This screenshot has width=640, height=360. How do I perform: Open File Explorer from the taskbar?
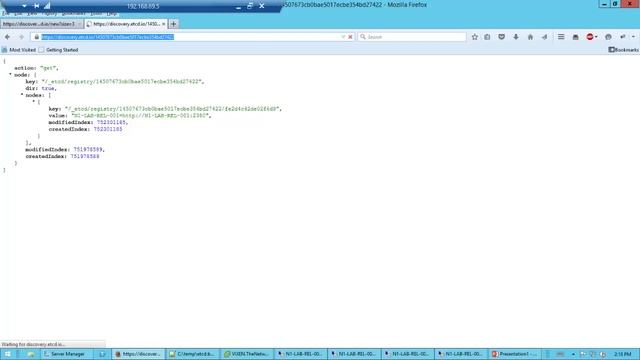pyautogui.click(x=31, y=354)
